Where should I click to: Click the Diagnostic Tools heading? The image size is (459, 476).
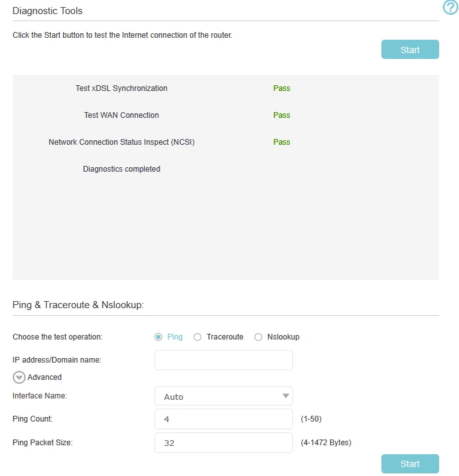47,11
